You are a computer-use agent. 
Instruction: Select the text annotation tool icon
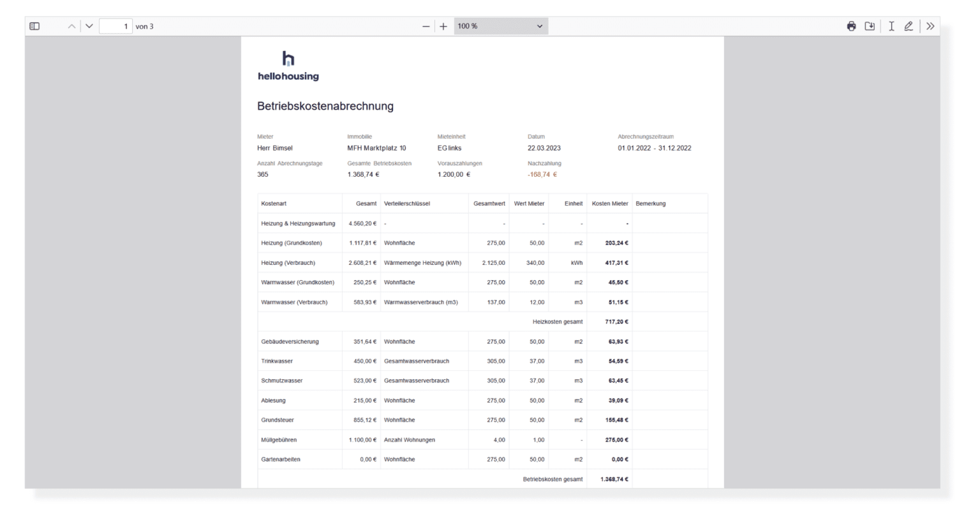(891, 26)
